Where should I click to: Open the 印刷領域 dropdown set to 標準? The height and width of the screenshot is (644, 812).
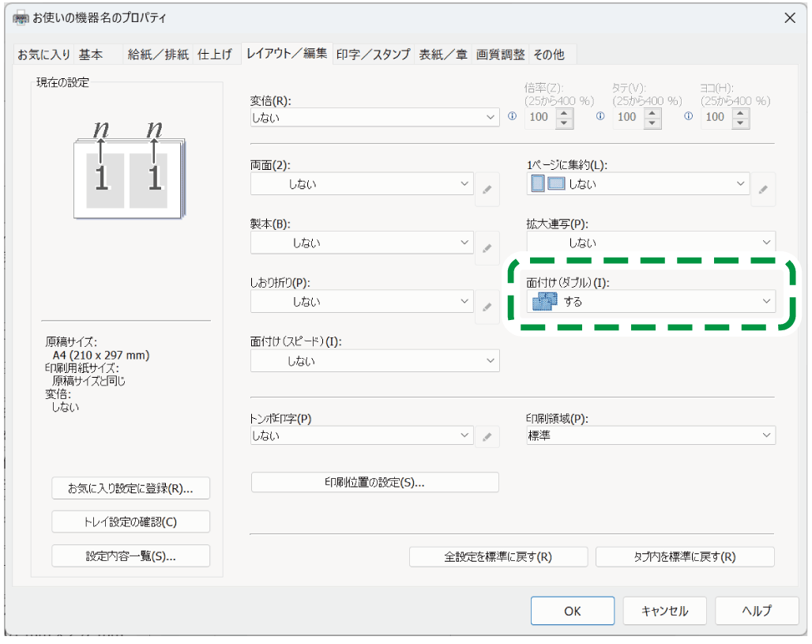(651, 435)
